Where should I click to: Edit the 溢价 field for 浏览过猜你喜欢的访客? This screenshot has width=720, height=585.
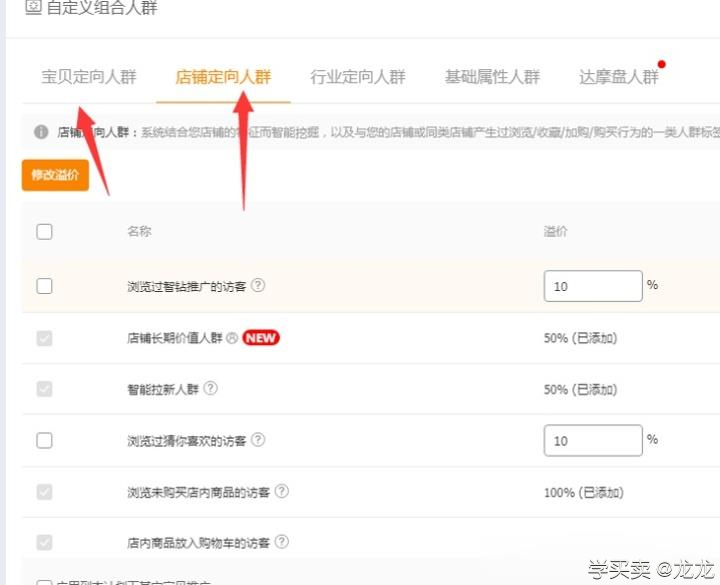coord(593,440)
